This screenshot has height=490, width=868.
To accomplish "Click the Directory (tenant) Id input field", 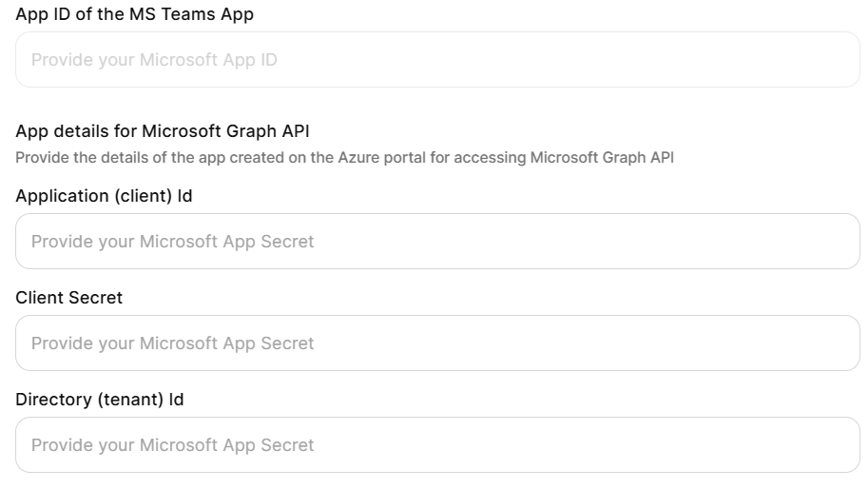I will click(437, 445).
